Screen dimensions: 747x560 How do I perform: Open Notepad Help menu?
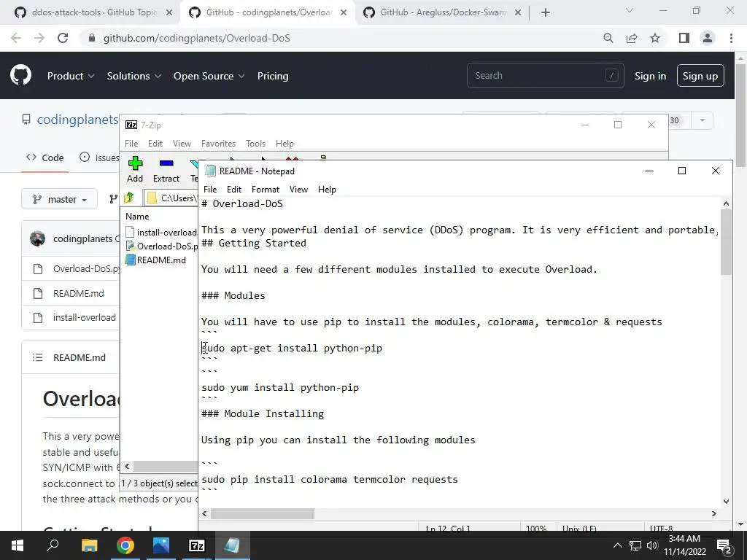(x=327, y=189)
